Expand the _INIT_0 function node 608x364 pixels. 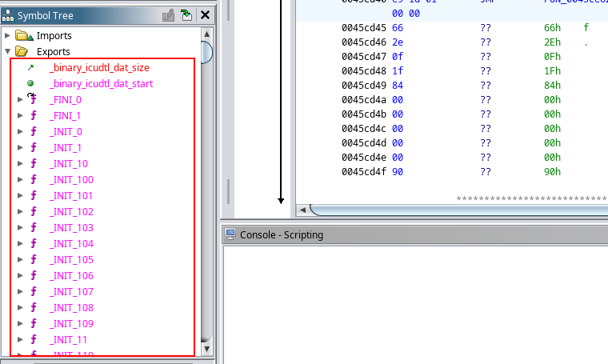[x=20, y=132]
